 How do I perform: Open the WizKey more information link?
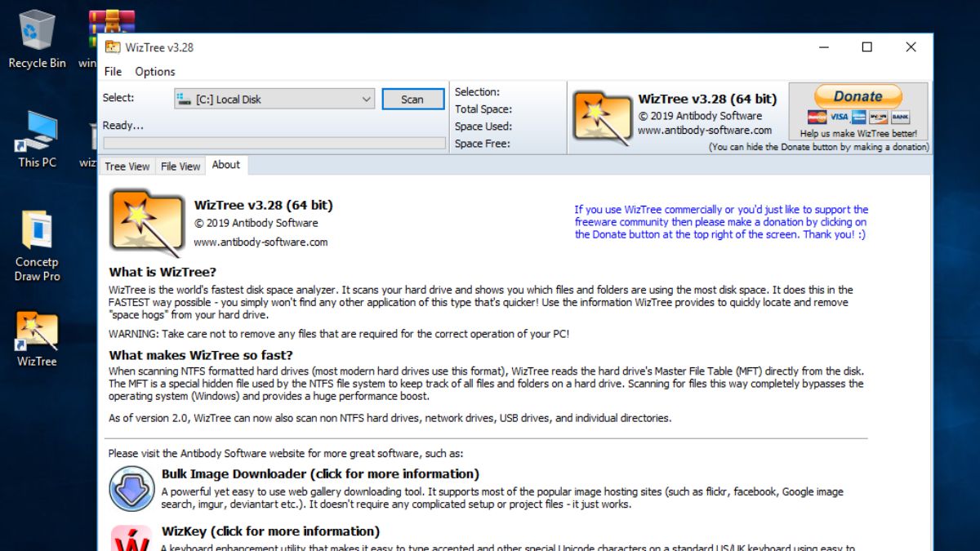point(270,531)
